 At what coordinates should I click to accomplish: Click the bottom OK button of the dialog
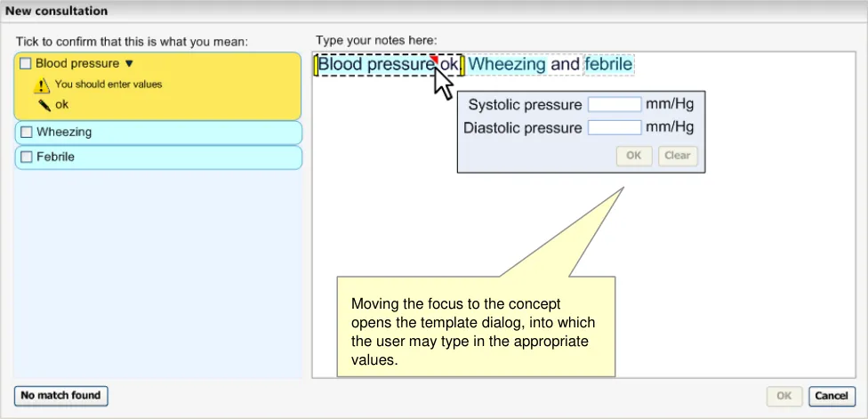point(784,396)
